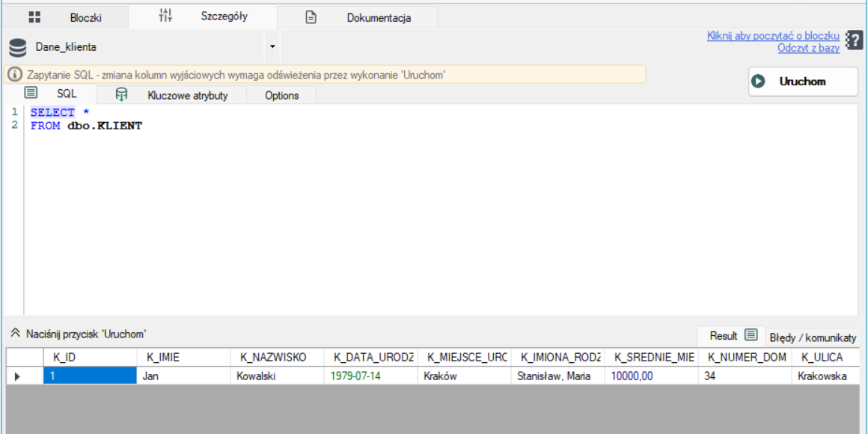Switch to the Result tab
This screenshot has width=868, height=434.
pyautogui.click(x=731, y=335)
